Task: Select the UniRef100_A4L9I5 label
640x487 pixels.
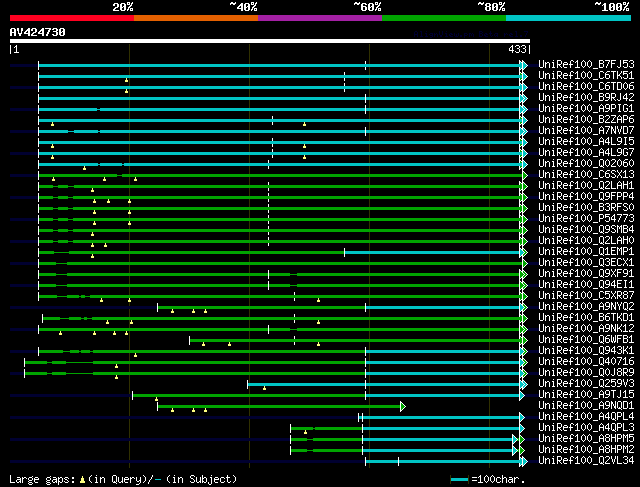Action: click(586, 142)
